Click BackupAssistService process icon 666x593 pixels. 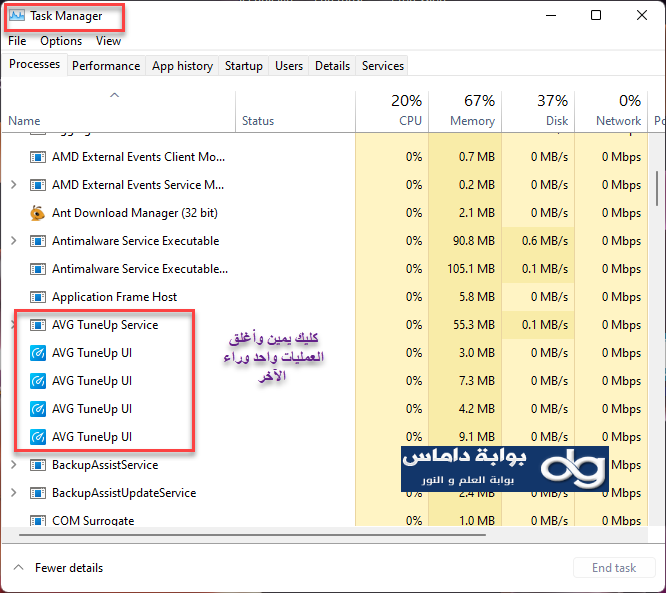(x=38, y=465)
